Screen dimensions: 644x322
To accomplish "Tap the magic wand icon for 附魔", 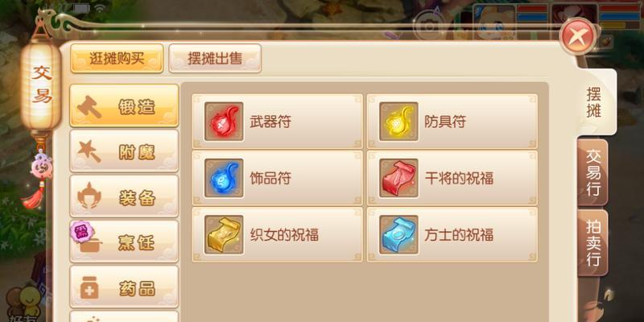I will (89, 151).
